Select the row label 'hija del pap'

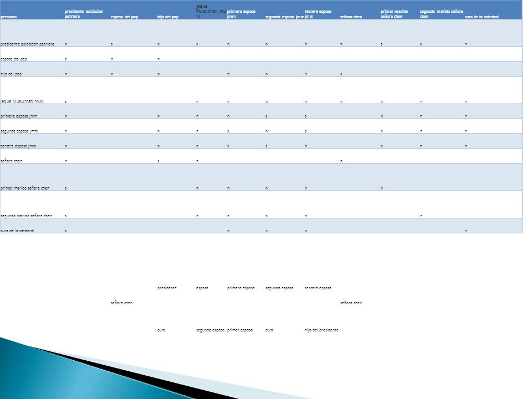tap(11, 74)
